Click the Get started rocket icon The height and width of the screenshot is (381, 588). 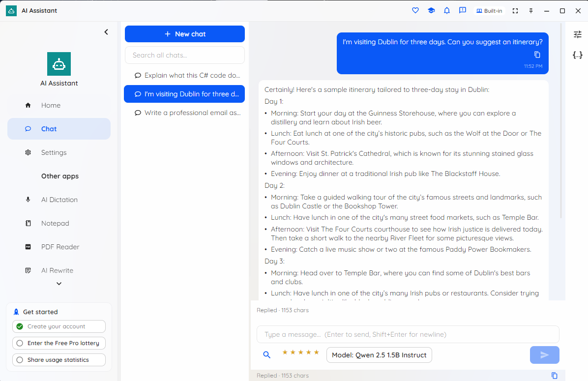[x=16, y=312]
